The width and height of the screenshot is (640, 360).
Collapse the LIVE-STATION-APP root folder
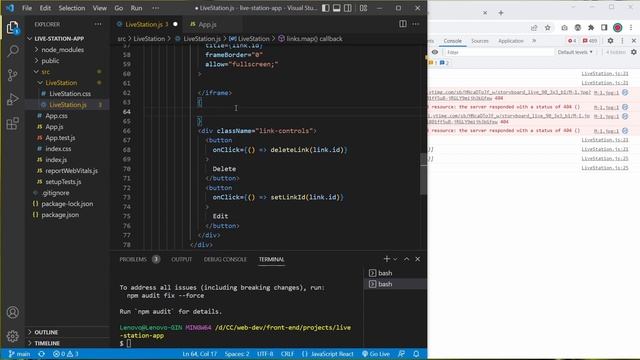[59, 38]
